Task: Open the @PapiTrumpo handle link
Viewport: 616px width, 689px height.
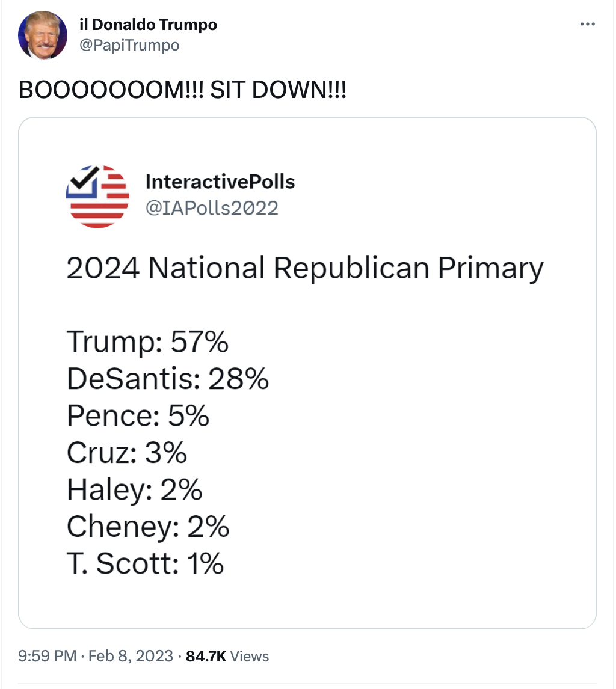Action: click(x=129, y=45)
